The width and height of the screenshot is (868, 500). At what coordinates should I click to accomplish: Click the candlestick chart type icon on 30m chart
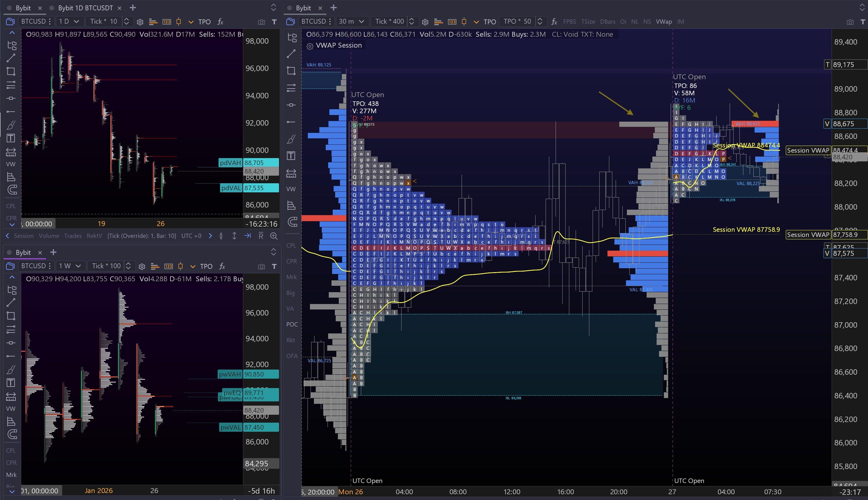tap(464, 22)
